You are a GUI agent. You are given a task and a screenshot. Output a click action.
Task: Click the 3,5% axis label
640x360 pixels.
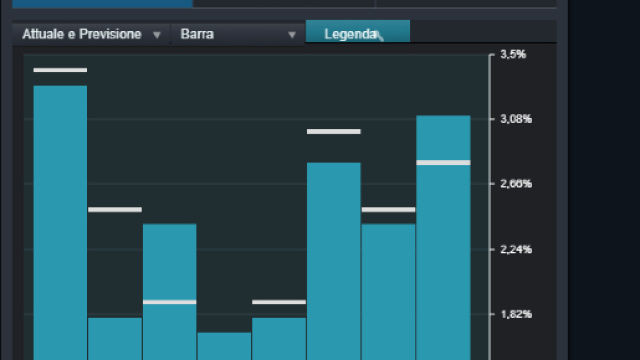[x=513, y=54]
